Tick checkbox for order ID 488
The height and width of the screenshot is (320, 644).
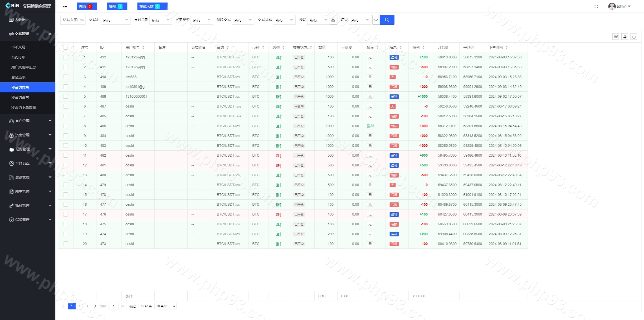click(66, 96)
